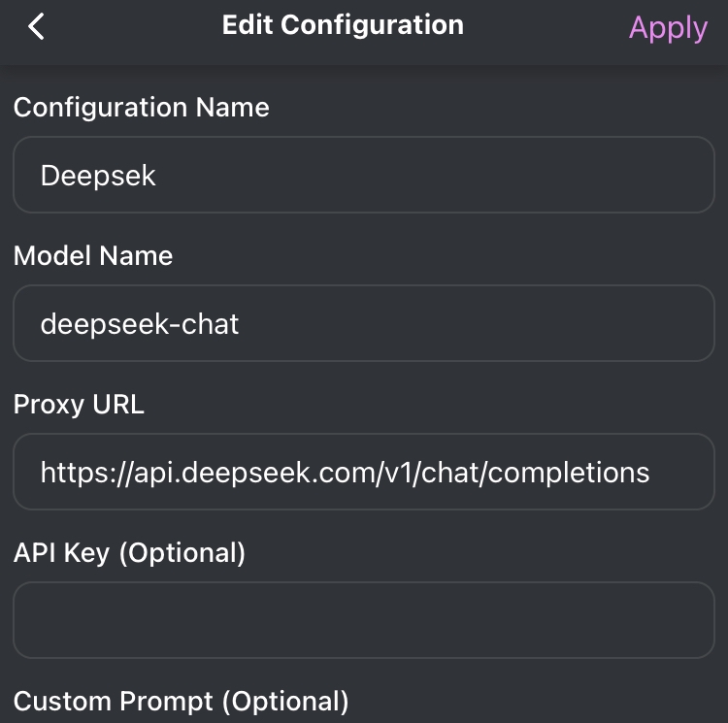Image resolution: width=728 pixels, height=723 pixels.
Task: Click the Model Name label
Action: point(93,256)
